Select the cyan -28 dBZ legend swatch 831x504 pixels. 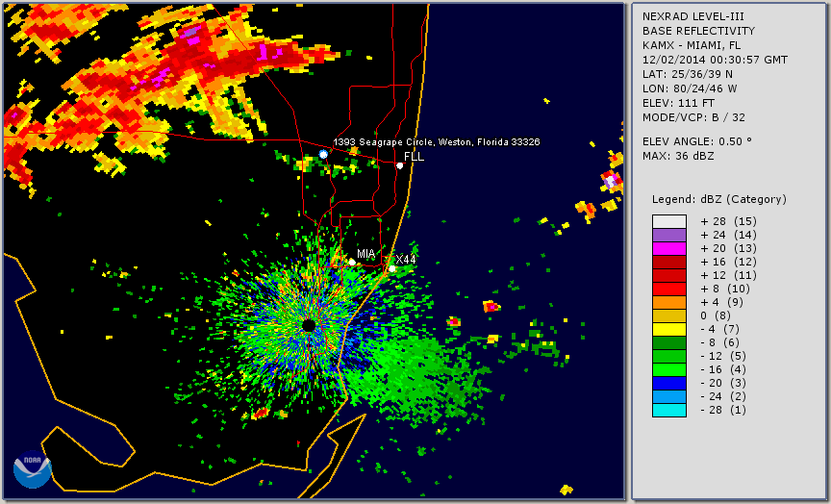point(669,410)
